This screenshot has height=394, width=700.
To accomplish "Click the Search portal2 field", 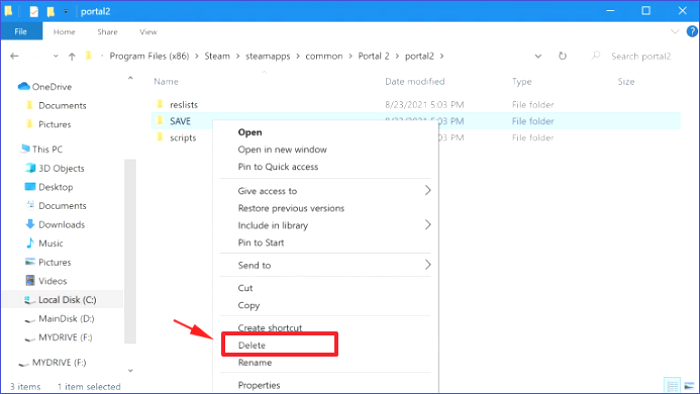I will coord(641,56).
